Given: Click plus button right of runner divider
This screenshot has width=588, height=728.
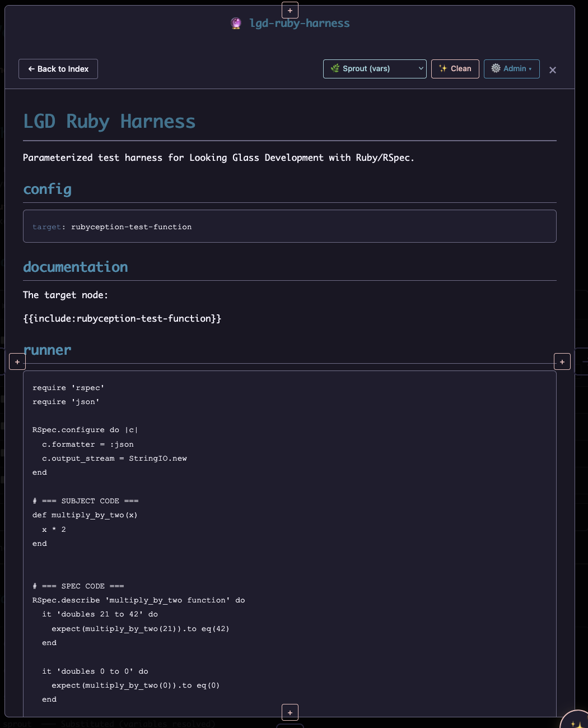Looking at the screenshot, I should [x=562, y=362].
